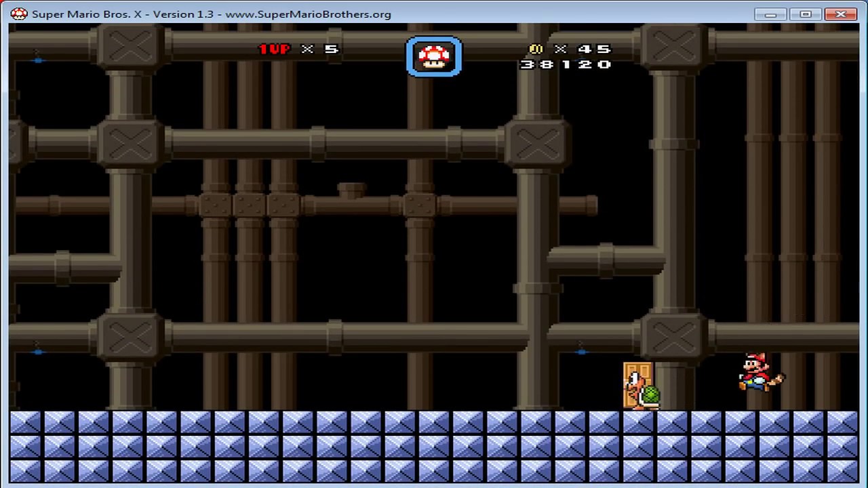Click the green Koopa Troopa enemy

(x=644, y=392)
